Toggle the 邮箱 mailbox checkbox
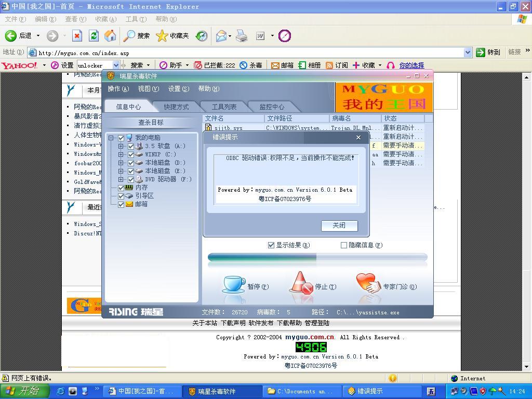This screenshot has height=399, width=532. point(121,204)
